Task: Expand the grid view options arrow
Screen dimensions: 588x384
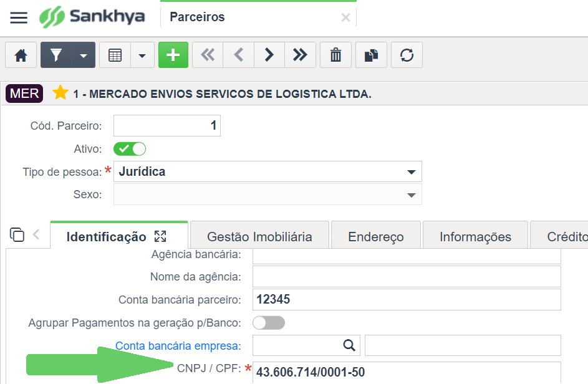Action: tap(142, 55)
